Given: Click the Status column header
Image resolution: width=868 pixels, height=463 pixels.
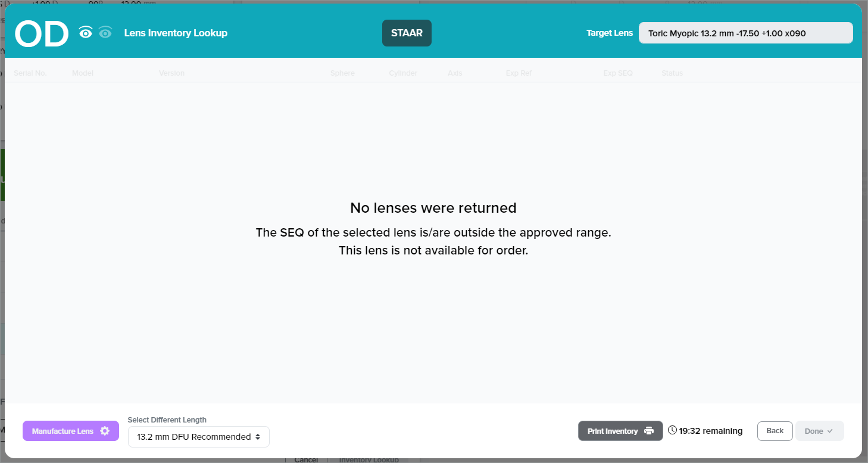Looking at the screenshot, I should click(x=672, y=73).
